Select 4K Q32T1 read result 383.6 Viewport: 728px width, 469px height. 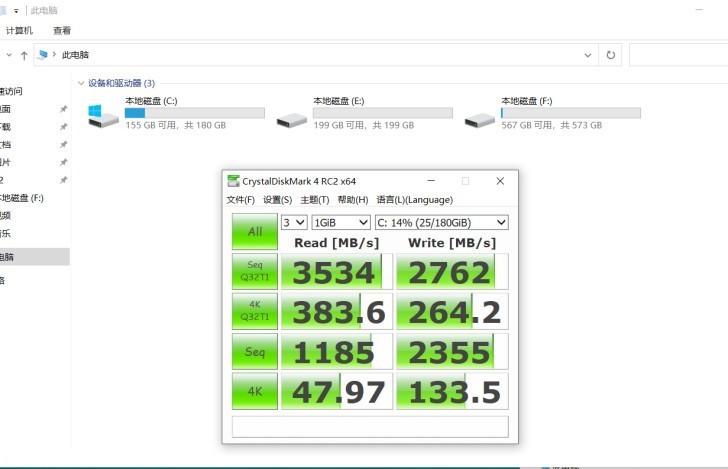click(x=337, y=312)
